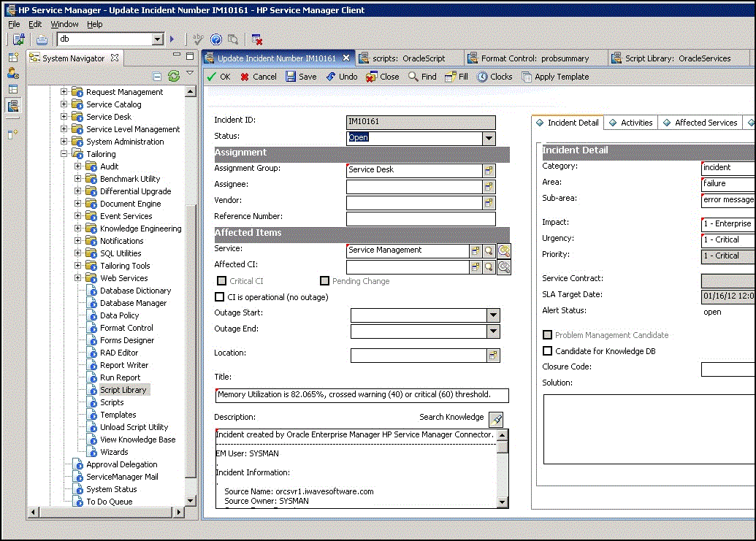
Task: Open the File menu
Action: [14, 24]
